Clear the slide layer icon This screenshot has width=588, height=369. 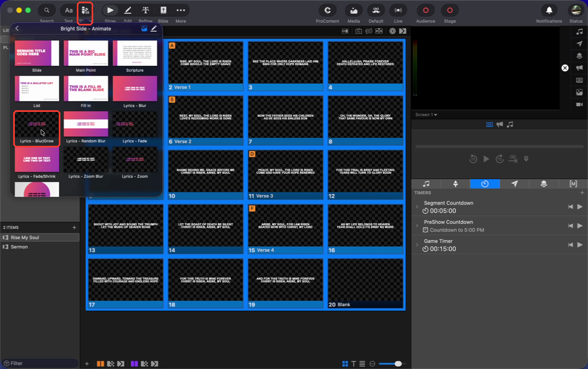point(580,80)
